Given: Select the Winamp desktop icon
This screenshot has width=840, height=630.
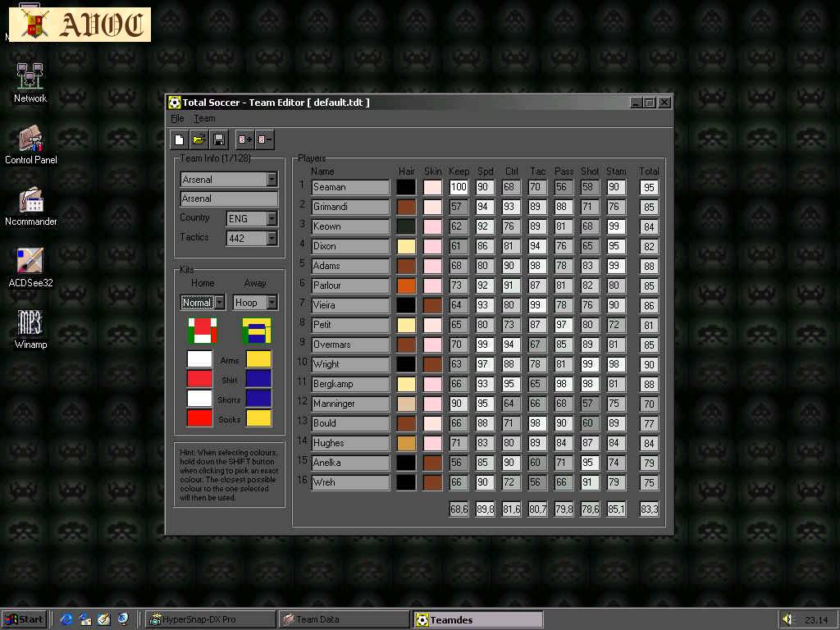Looking at the screenshot, I should [30, 330].
